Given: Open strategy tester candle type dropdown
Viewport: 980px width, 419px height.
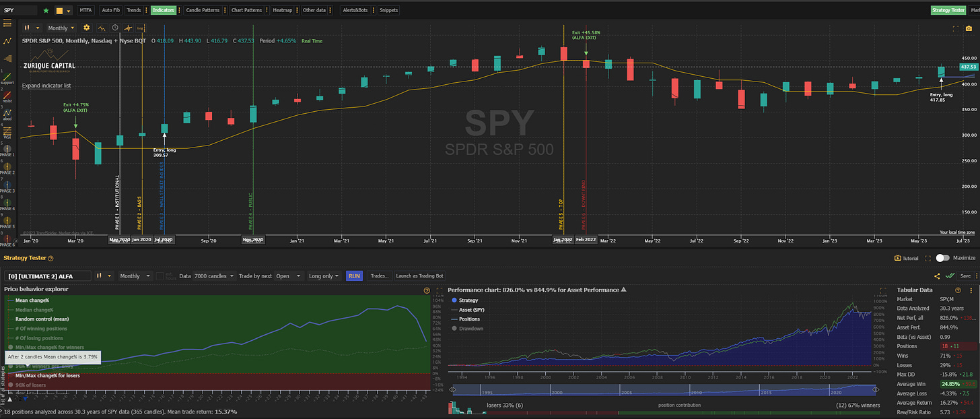Looking at the screenshot, I should tap(104, 276).
